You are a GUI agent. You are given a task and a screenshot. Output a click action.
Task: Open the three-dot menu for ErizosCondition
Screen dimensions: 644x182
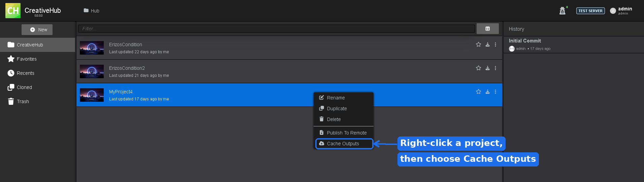pos(495,44)
